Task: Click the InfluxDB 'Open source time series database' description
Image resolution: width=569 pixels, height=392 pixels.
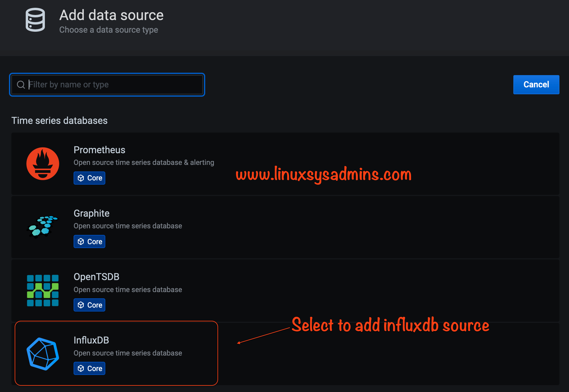Action: click(x=128, y=353)
